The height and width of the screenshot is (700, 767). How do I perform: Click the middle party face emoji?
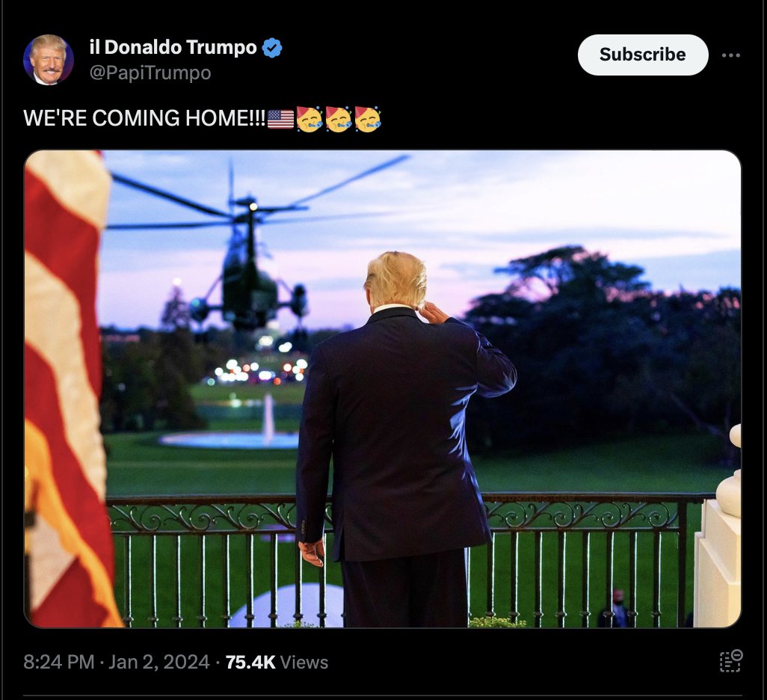point(339,119)
